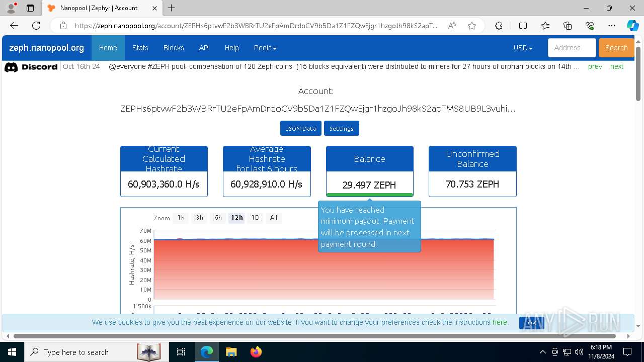The image size is (644, 362).
Task: Open Tab actions menu icon
Action: click(30, 8)
